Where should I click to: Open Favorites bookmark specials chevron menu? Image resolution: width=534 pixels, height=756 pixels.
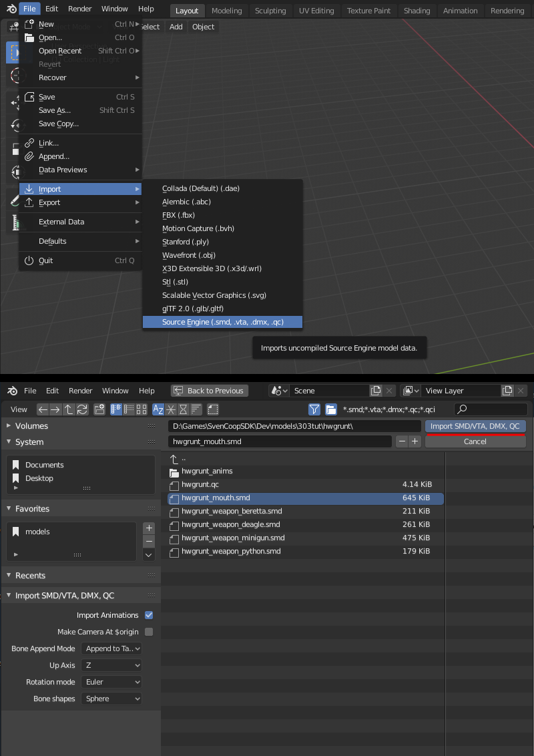[149, 555]
